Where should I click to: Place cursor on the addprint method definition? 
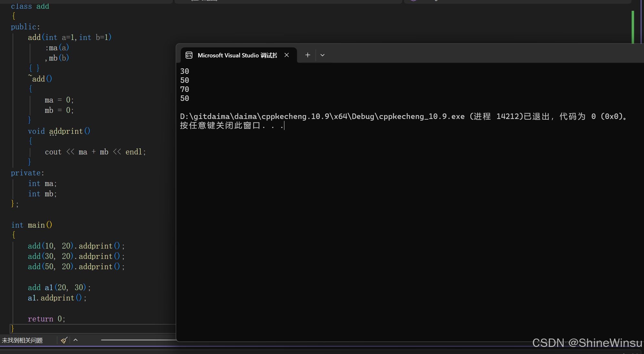66,131
